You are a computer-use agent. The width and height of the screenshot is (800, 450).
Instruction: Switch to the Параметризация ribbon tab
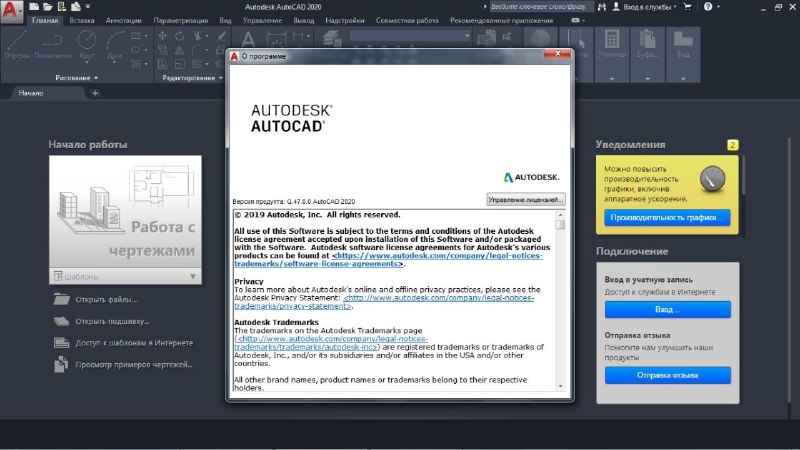coord(181,20)
